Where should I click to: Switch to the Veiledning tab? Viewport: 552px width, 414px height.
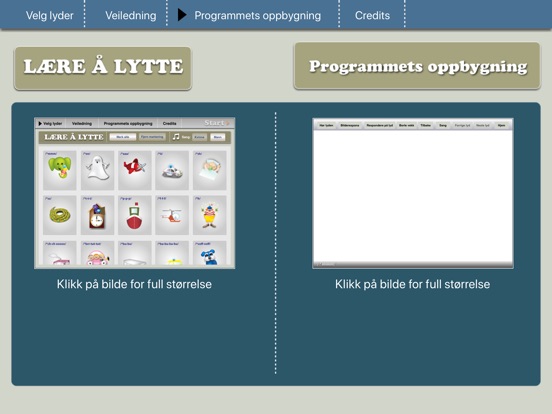(131, 15)
